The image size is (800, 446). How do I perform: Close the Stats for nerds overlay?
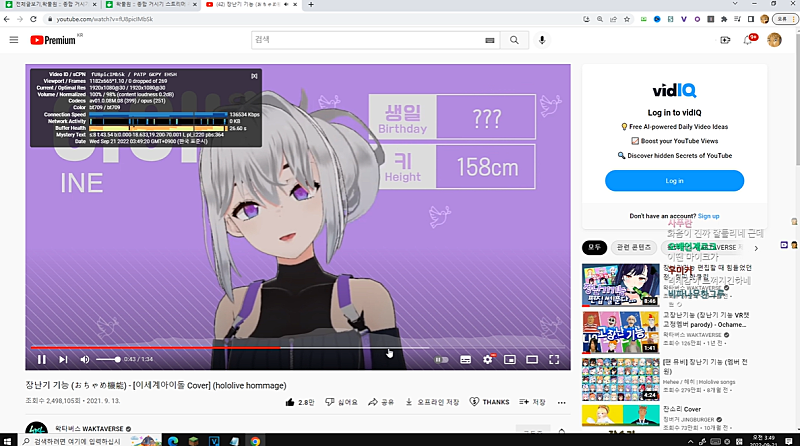tap(254, 76)
